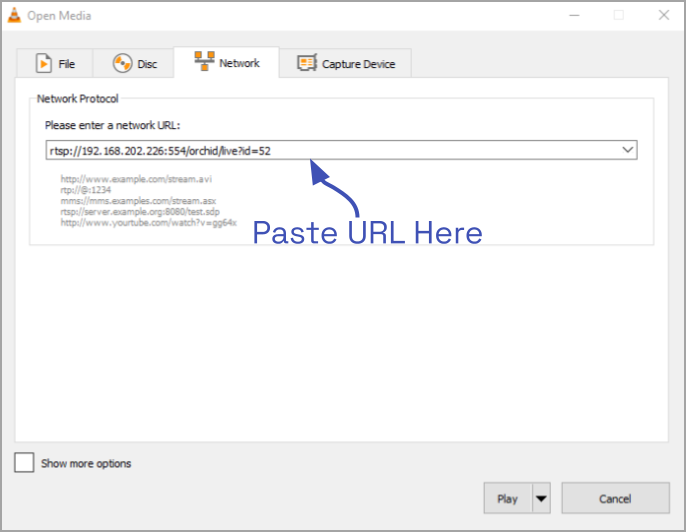This screenshot has width=686, height=532.
Task: Click the 'Open Media' title text
Action: (x=59, y=16)
